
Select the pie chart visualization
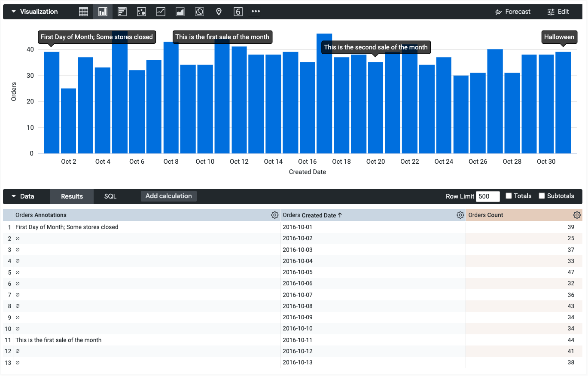click(x=199, y=12)
